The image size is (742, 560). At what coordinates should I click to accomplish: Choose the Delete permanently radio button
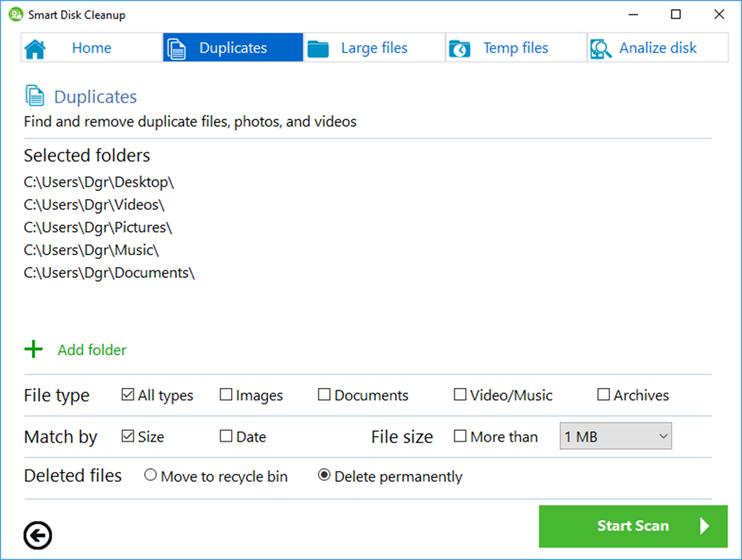click(x=324, y=476)
